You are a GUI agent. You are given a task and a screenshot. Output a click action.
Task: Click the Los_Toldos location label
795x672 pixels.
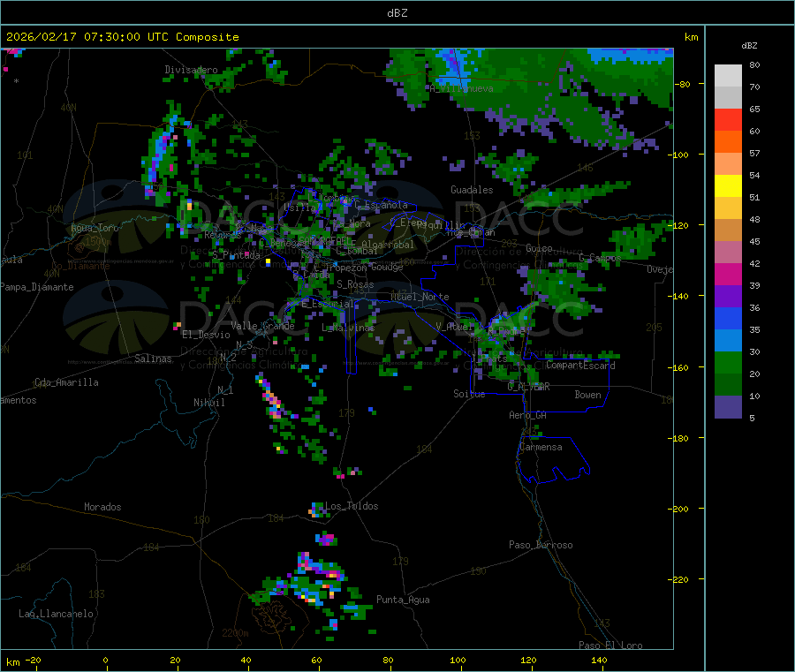[352, 506]
